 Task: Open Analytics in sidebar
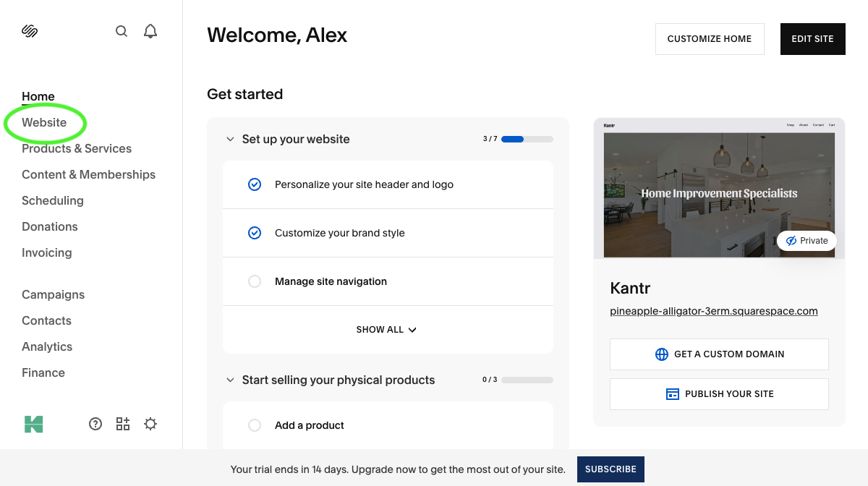pyautogui.click(x=47, y=346)
